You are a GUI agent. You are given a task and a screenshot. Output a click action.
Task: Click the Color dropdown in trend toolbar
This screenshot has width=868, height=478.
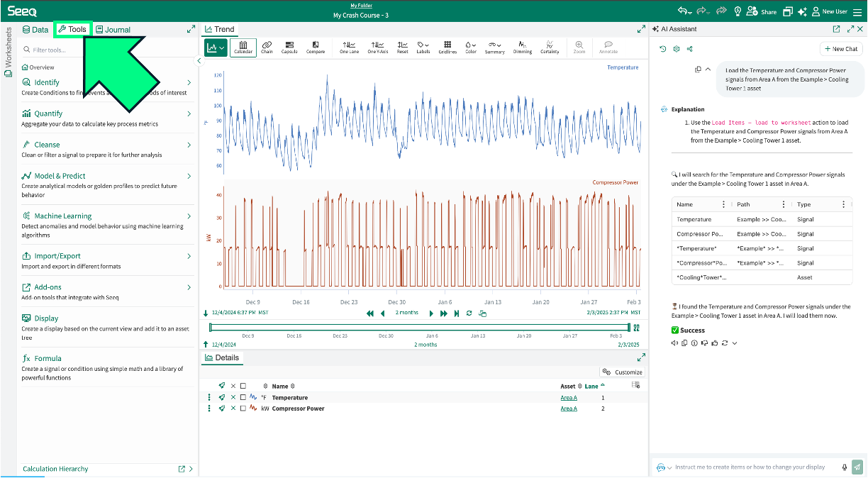point(471,48)
